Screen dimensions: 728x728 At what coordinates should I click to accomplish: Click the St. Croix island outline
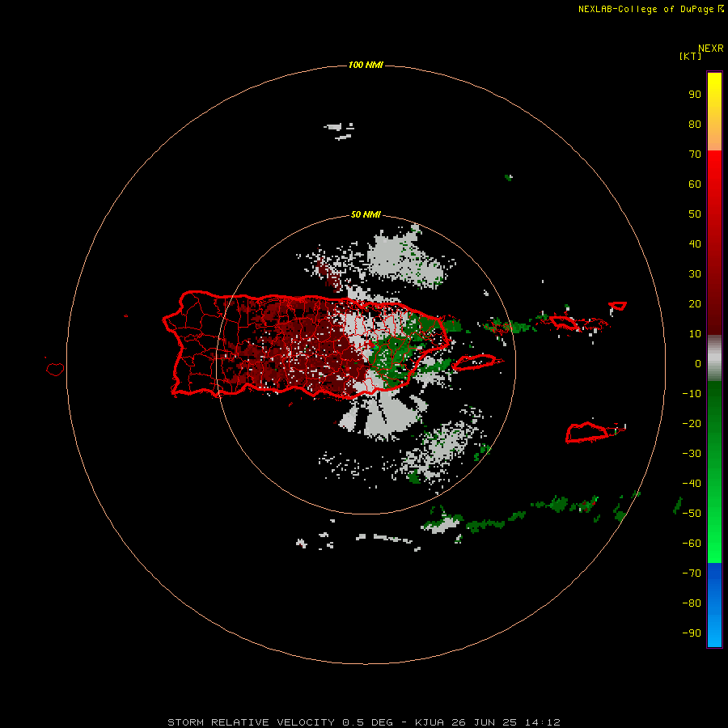(586, 432)
